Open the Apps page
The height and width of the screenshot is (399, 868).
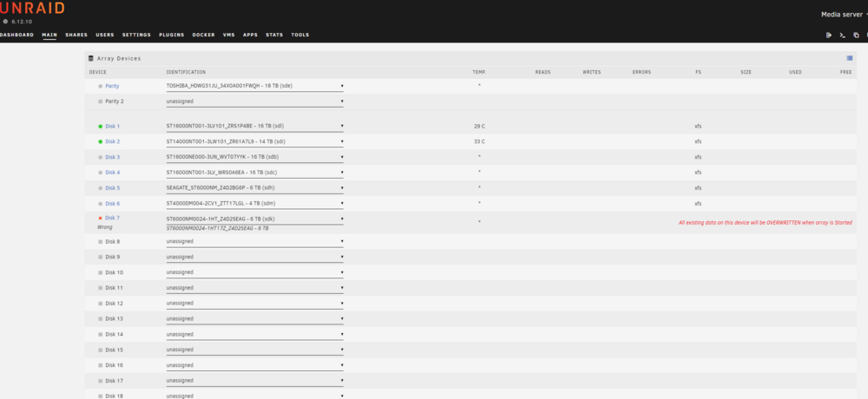point(250,35)
